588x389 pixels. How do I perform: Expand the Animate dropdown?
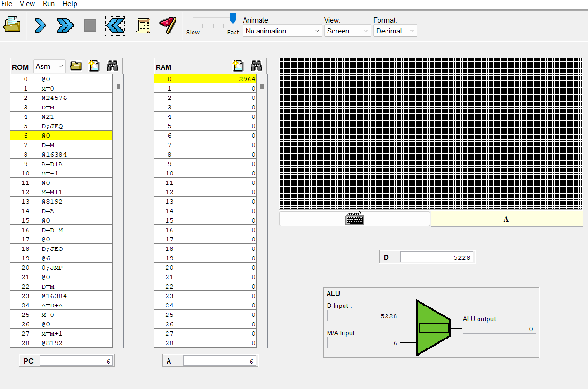[282, 31]
